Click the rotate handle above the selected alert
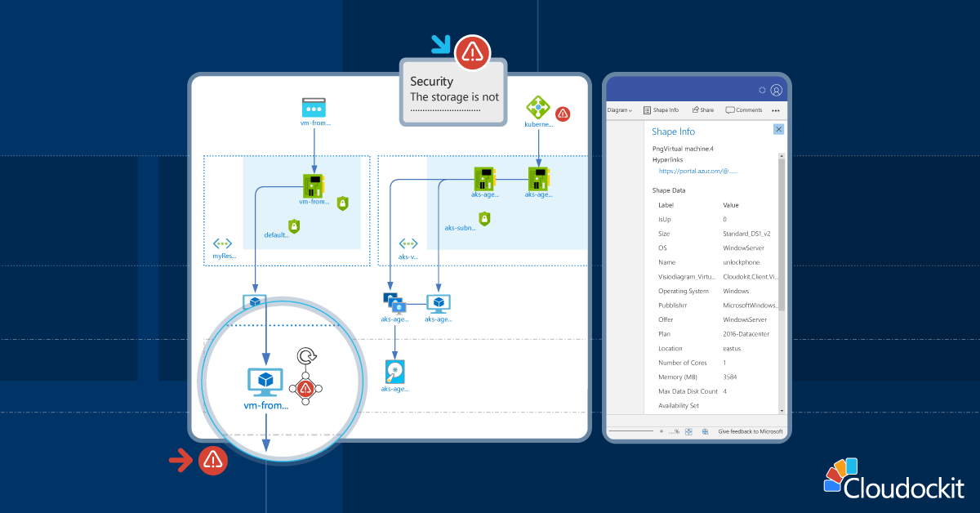This screenshot has height=513, width=980. tap(305, 356)
